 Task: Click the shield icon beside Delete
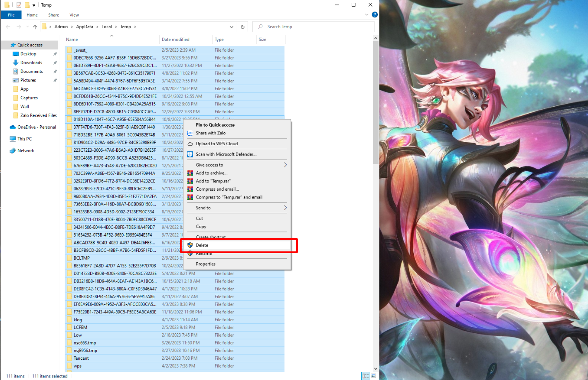coord(190,245)
